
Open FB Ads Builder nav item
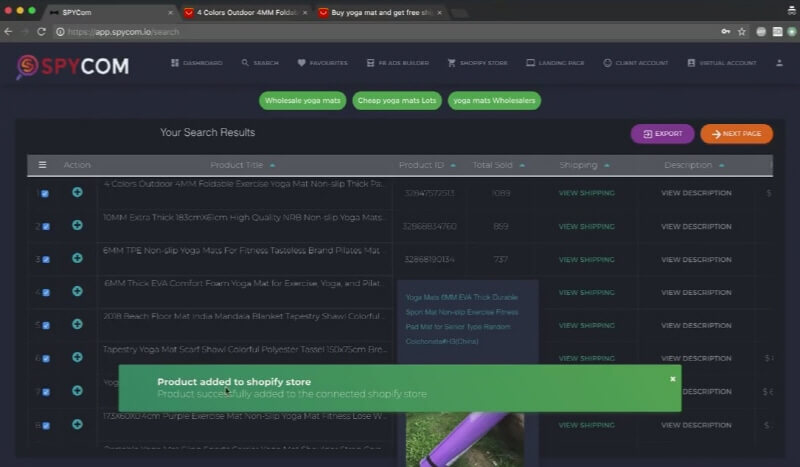tap(398, 63)
